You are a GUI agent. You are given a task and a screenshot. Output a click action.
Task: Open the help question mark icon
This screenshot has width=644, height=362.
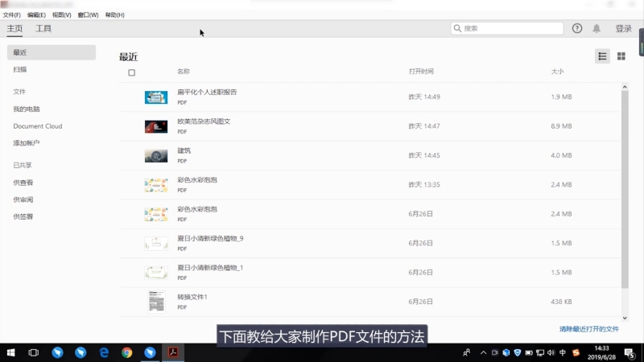tap(577, 28)
